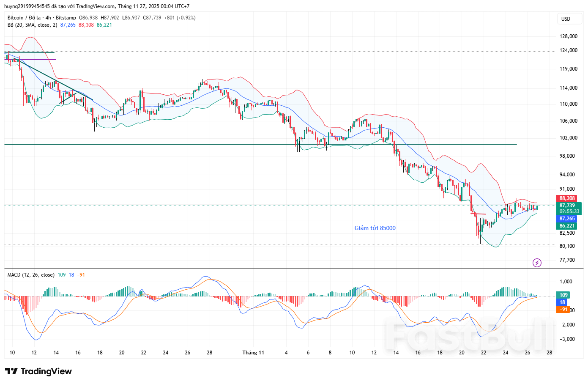The width and height of the screenshot is (588, 384).
Task: Click the 128,000 price axis label
Action: click(568, 36)
